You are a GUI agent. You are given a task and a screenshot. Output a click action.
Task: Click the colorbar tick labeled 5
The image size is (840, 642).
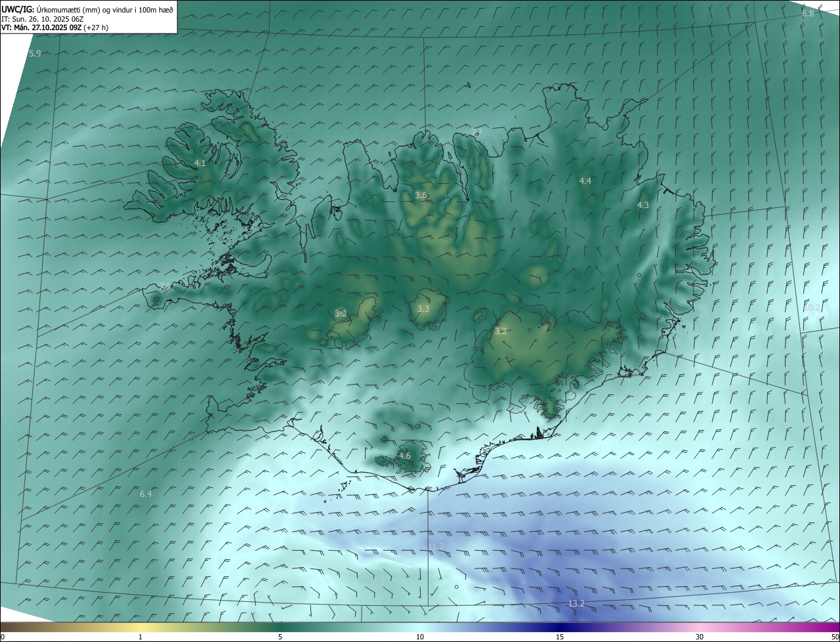pos(280,637)
